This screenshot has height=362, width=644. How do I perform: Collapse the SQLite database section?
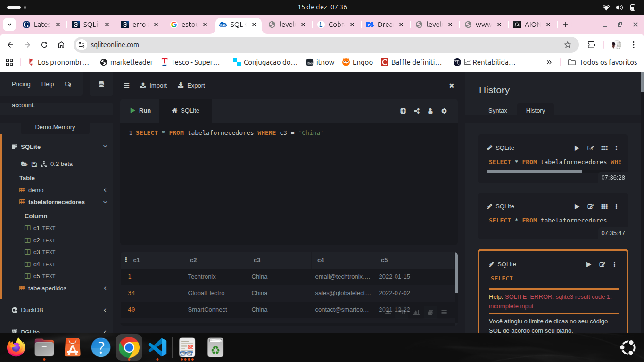105,147
